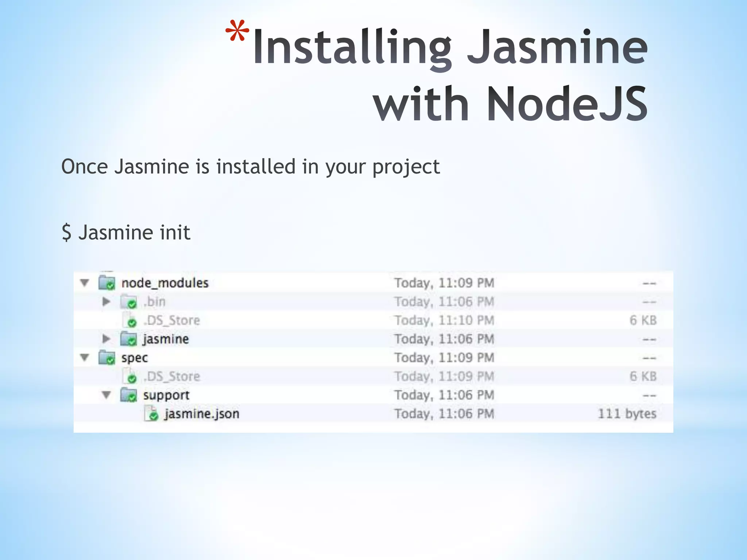Select the node_modules folder name

click(x=165, y=283)
